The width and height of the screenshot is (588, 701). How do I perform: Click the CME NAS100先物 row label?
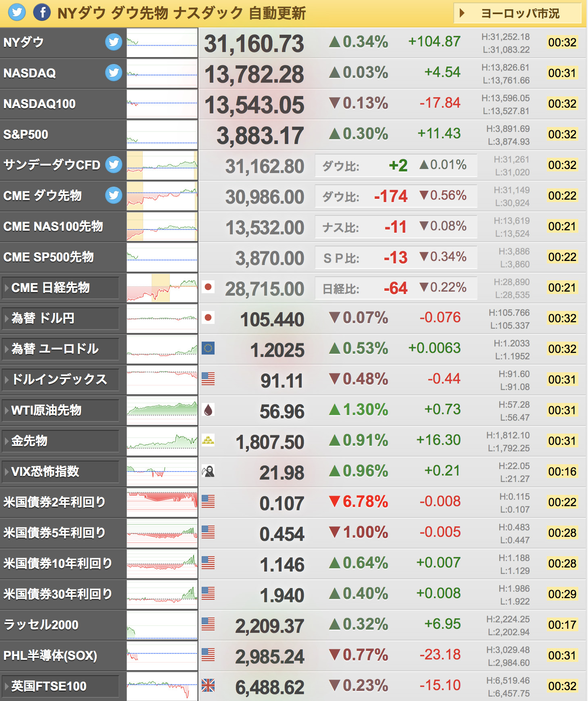coord(53,226)
